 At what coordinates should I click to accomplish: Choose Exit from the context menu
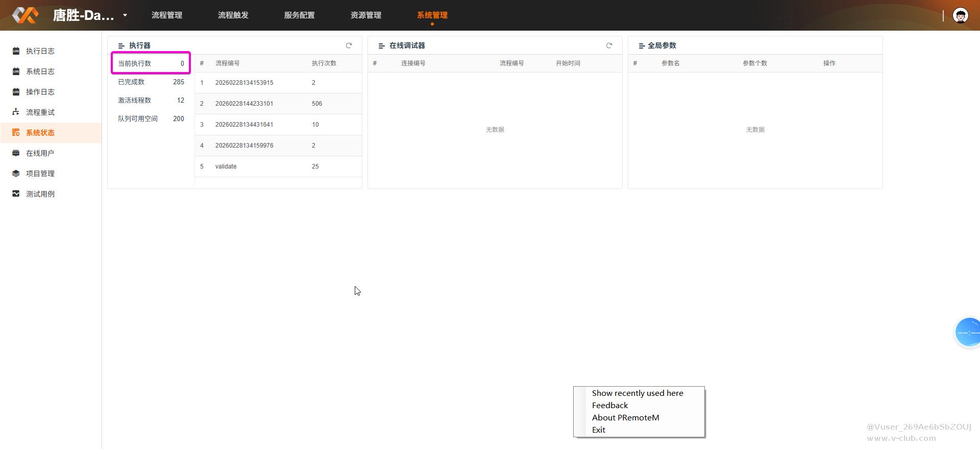[598, 430]
